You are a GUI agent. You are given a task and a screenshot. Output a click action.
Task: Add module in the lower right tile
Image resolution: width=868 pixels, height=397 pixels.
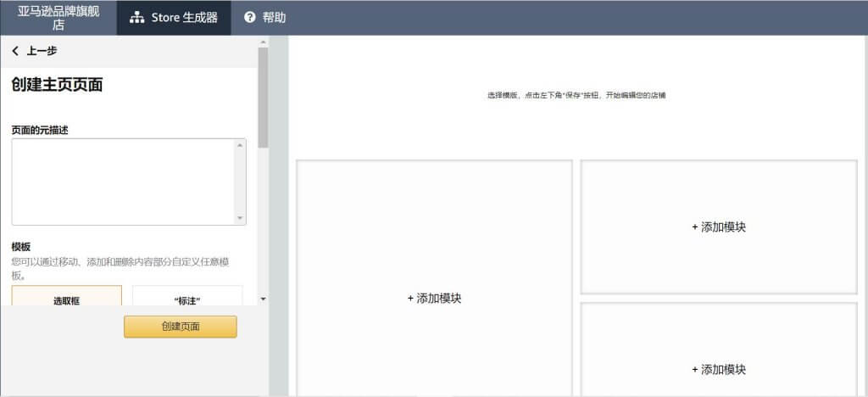(x=719, y=369)
